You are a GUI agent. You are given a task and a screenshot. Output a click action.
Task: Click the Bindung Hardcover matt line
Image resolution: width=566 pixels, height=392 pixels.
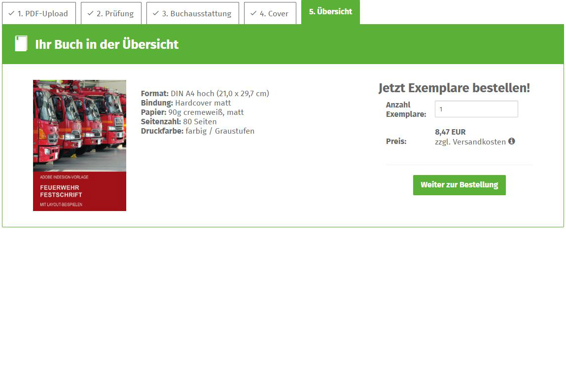click(x=186, y=103)
